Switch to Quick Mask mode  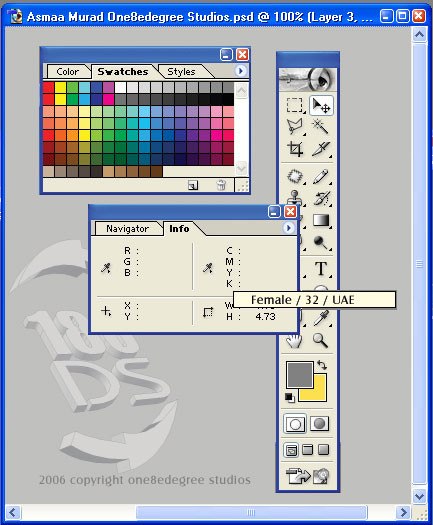point(319,424)
